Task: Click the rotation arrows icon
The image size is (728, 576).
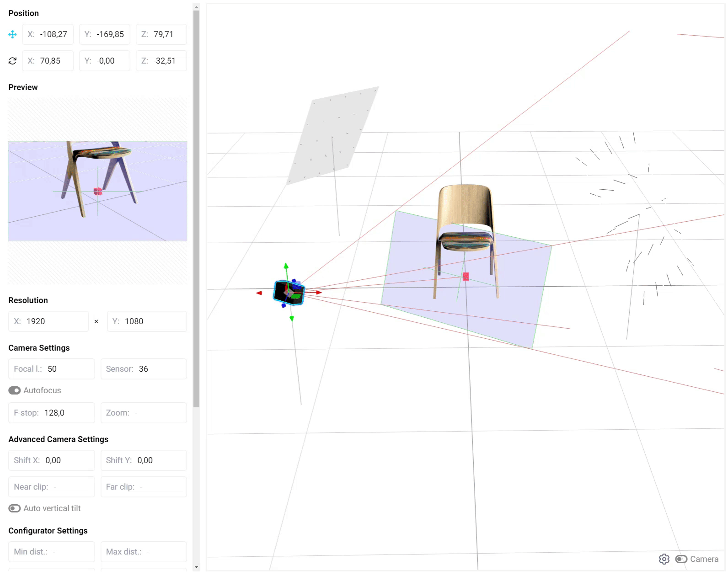Action: point(12,61)
